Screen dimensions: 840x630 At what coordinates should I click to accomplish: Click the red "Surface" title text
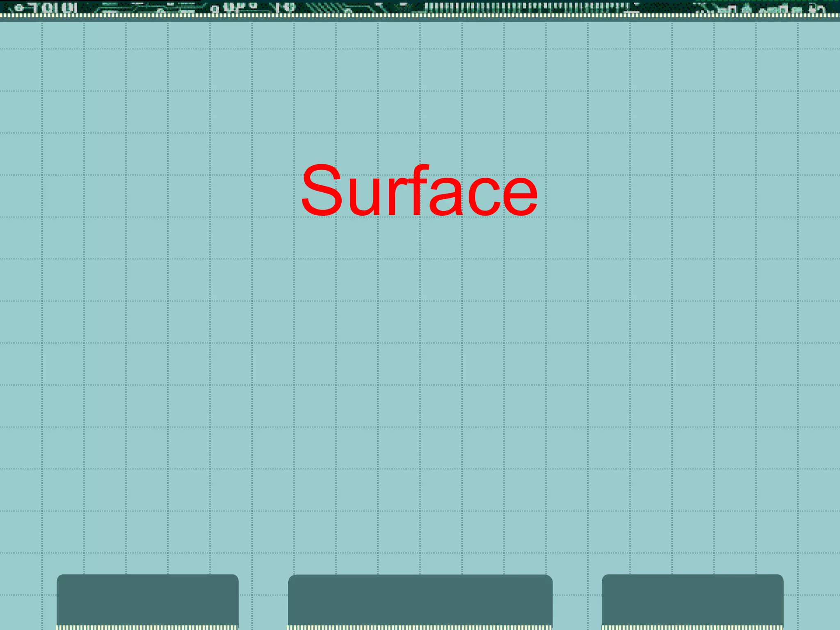[x=419, y=190]
